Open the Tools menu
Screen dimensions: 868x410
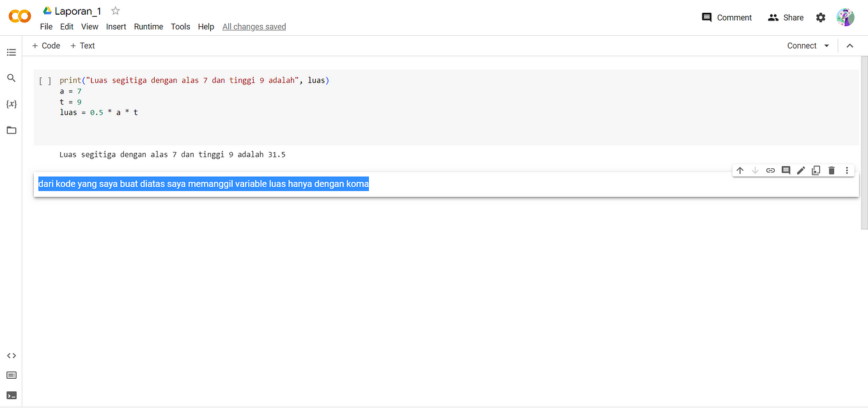180,27
